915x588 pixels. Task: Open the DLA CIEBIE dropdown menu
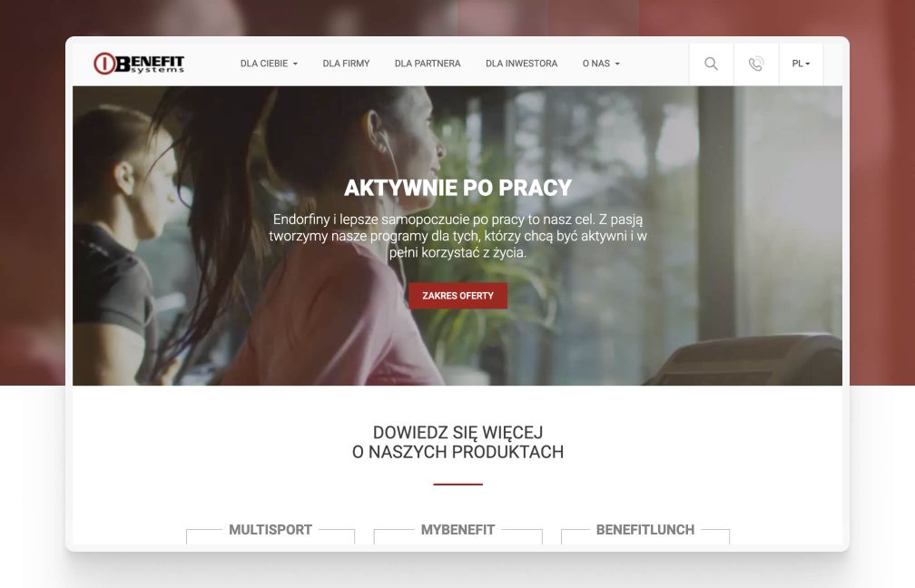pyautogui.click(x=269, y=64)
